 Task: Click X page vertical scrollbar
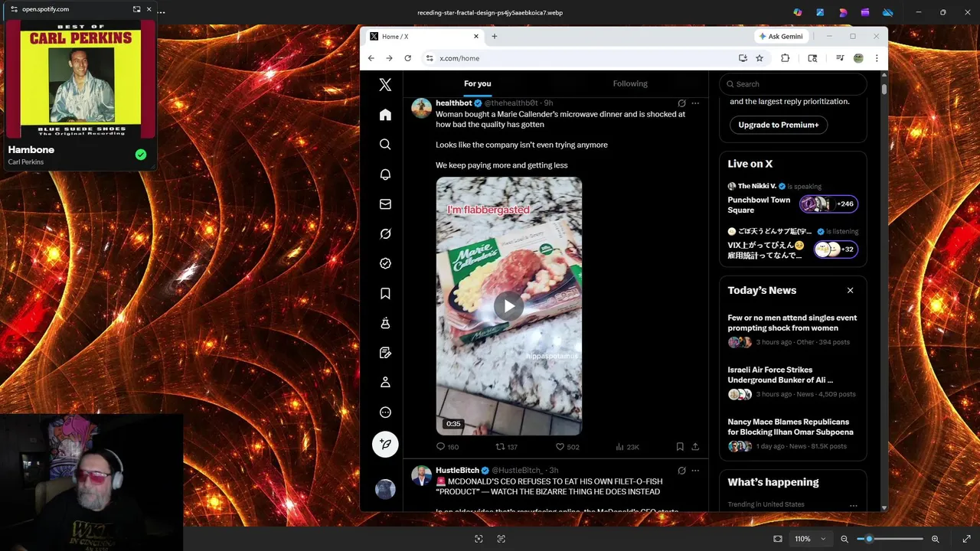click(884, 88)
